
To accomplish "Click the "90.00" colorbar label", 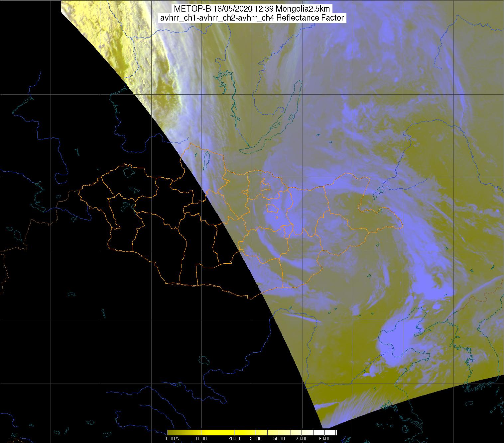I will point(324,438).
